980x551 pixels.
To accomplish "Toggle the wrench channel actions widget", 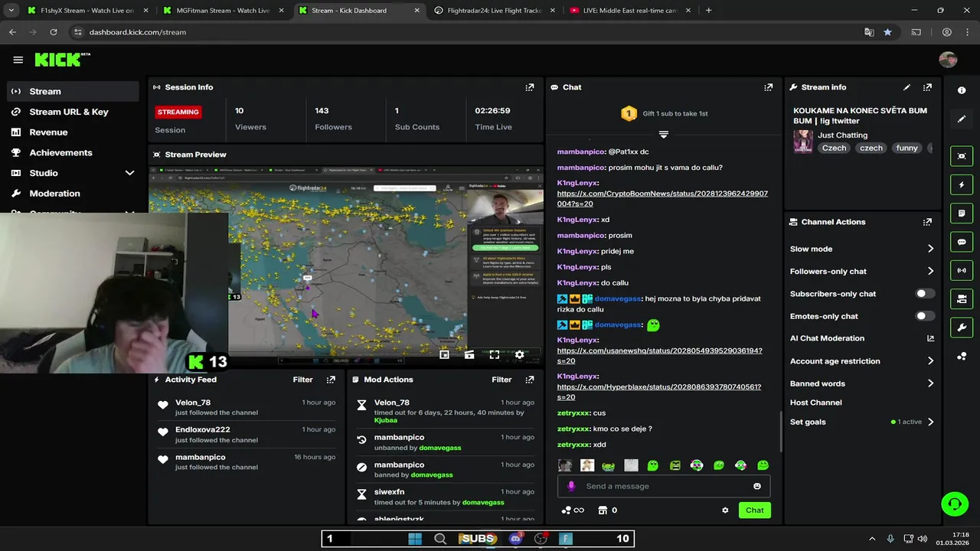I will coord(962,328).
